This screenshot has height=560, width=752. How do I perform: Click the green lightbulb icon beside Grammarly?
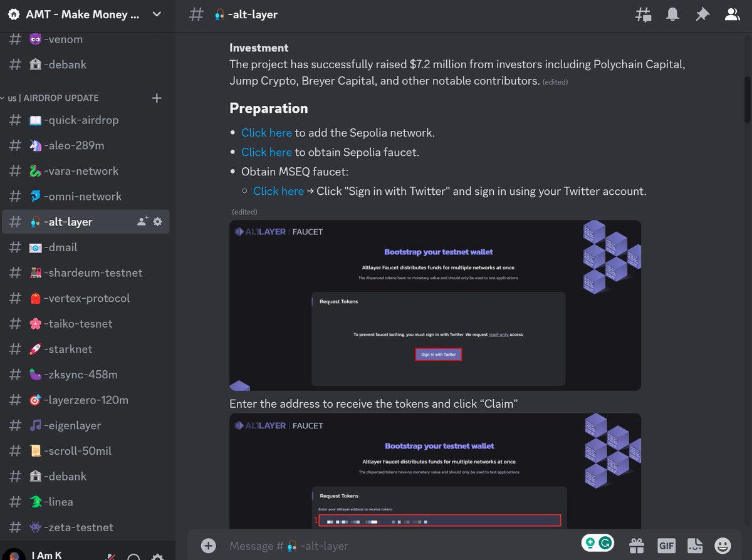coord(590,543)
